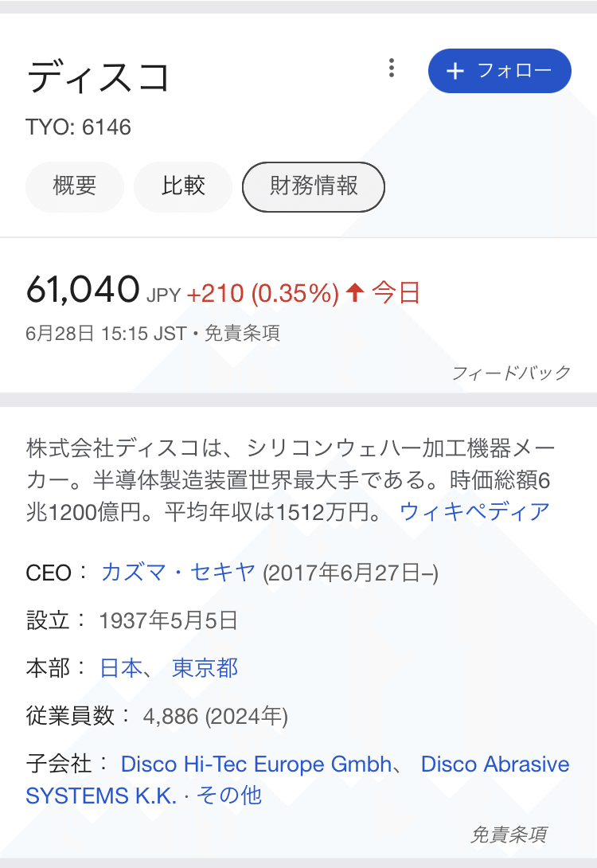
Task: Click 免責条項 link below the subsidiaries
Action: coord(508,834)
